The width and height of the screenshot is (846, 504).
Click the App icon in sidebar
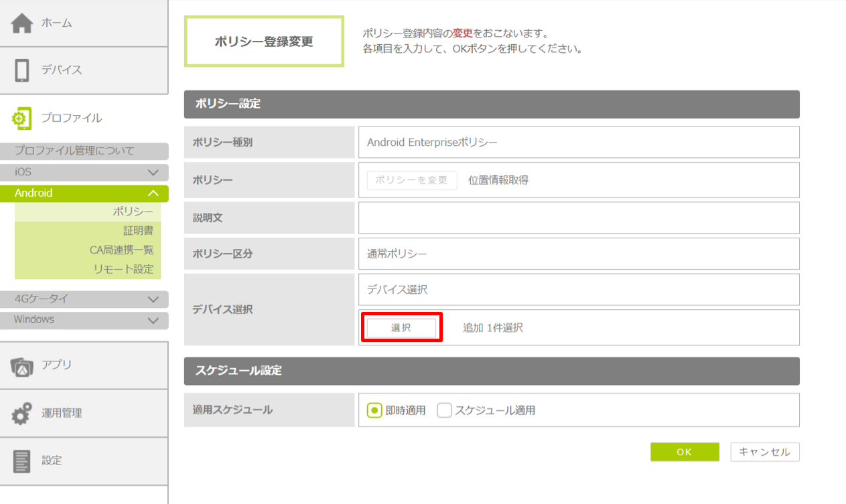coord(21,365)
